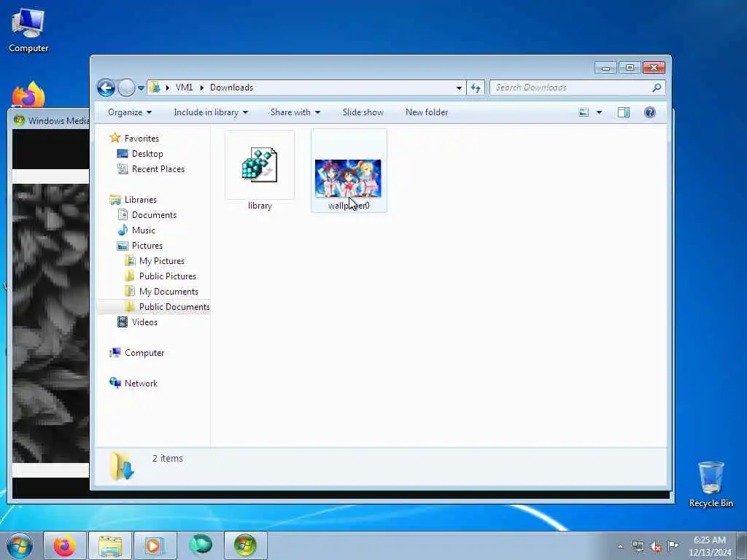Open Explorer help icon
747x560 pixels.
pyautogui.click(x=650, y=112)
